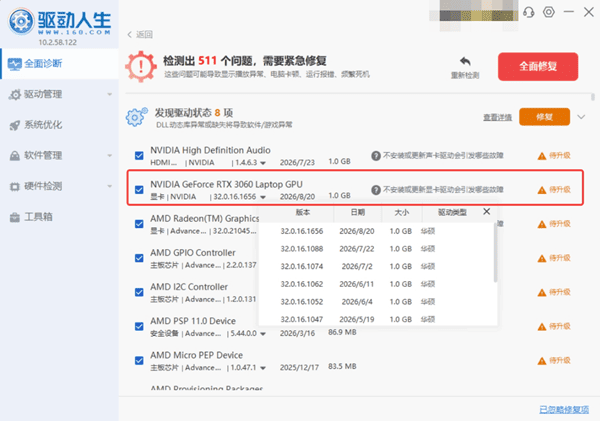600x421 pixels.
Task: Click 待升级 warning icon for RTX 3060
Action: (541, 190)
